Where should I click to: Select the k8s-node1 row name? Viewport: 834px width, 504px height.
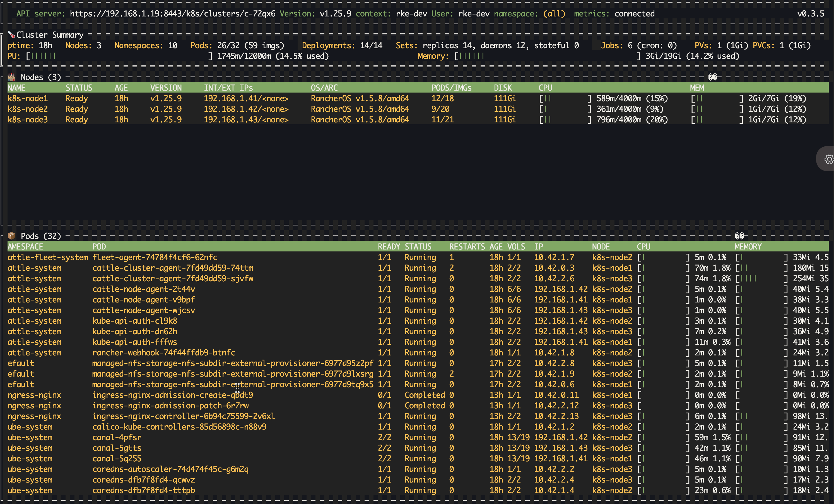click(x=28, y=98)
